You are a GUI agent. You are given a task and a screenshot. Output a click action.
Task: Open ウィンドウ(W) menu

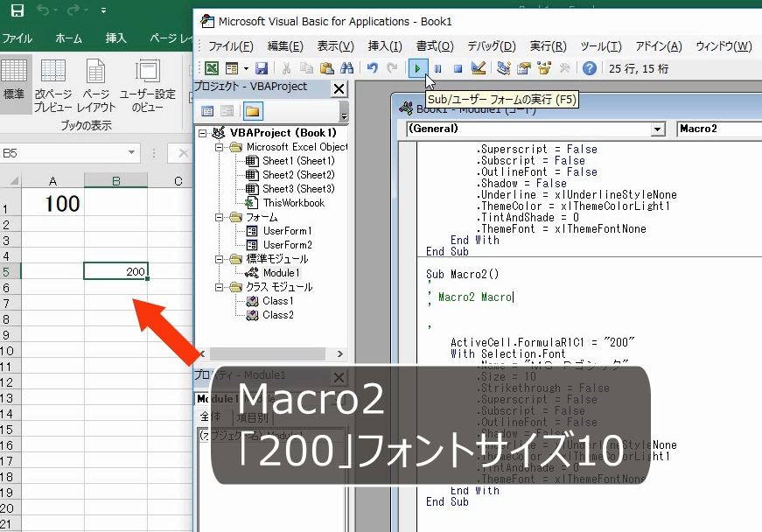click(724, 46)
